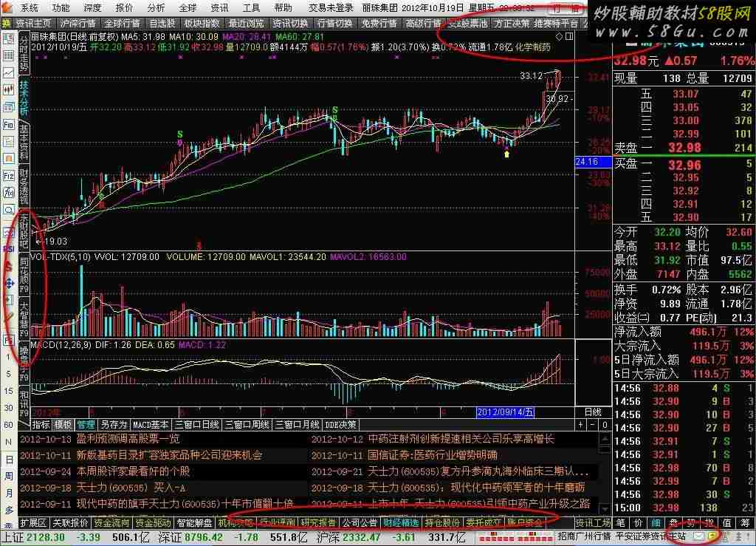756x546 pixels.
Task: Click the magnifier search icon in left sidebar
Action: pos(9,210)
